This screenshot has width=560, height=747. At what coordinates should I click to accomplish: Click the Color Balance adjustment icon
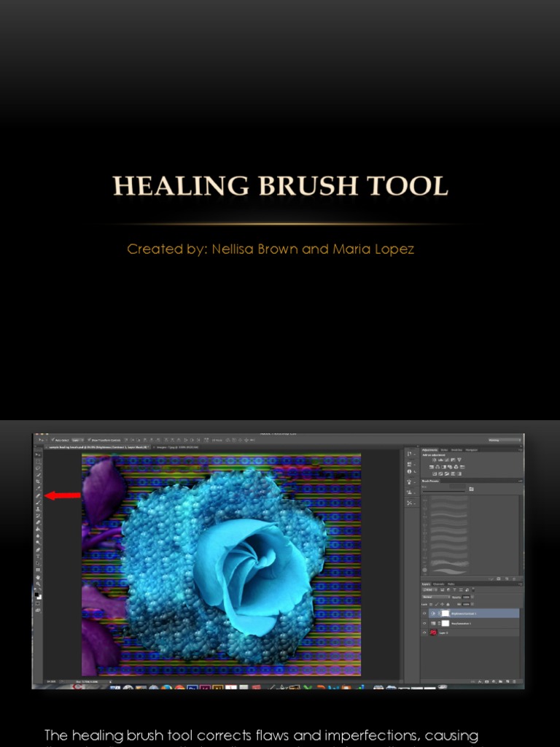437,467
